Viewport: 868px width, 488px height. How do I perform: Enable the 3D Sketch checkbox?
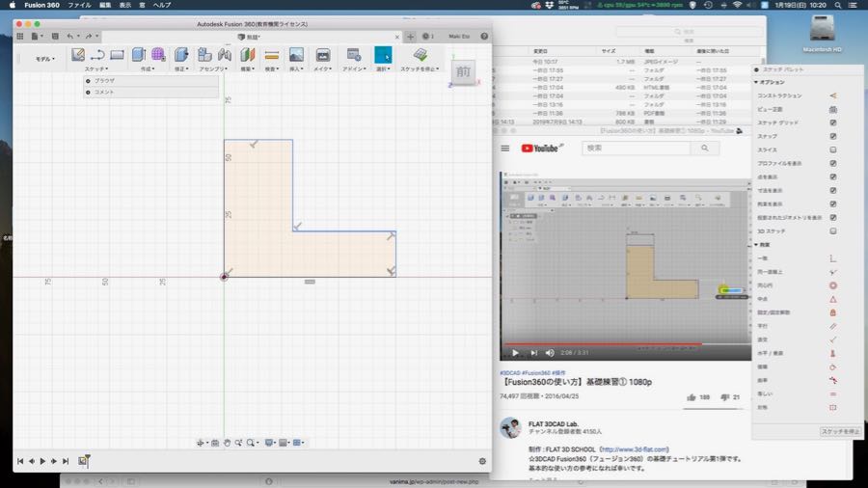832,231
